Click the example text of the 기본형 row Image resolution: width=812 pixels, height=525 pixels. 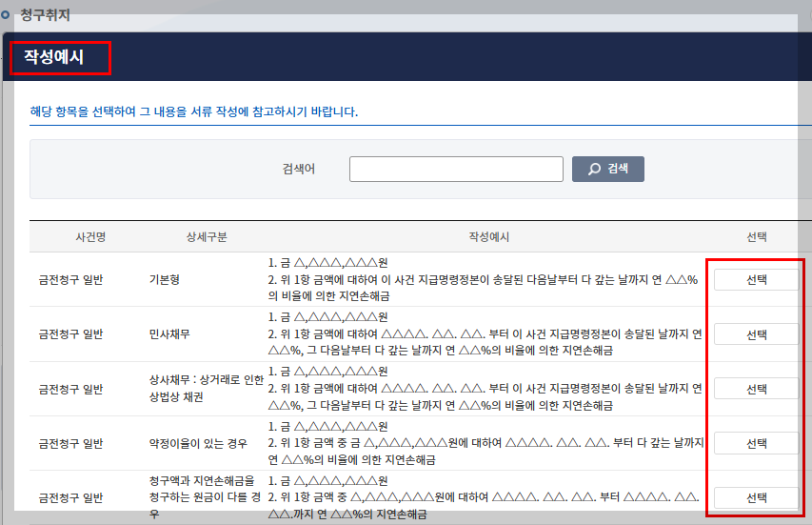click(x=484, y=280)
